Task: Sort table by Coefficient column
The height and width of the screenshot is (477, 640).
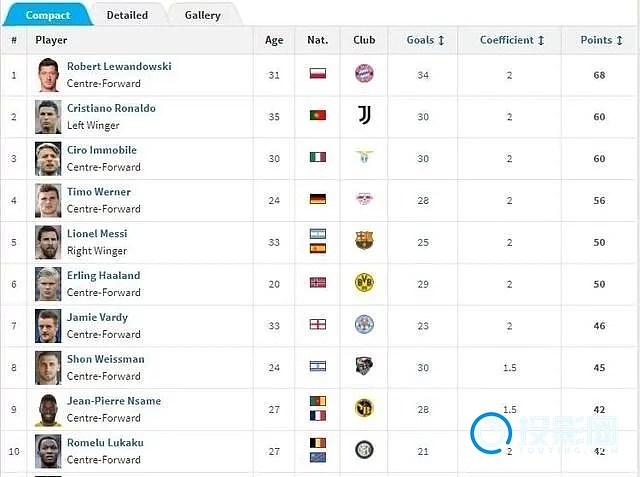Action: click(x=512, y=40)
